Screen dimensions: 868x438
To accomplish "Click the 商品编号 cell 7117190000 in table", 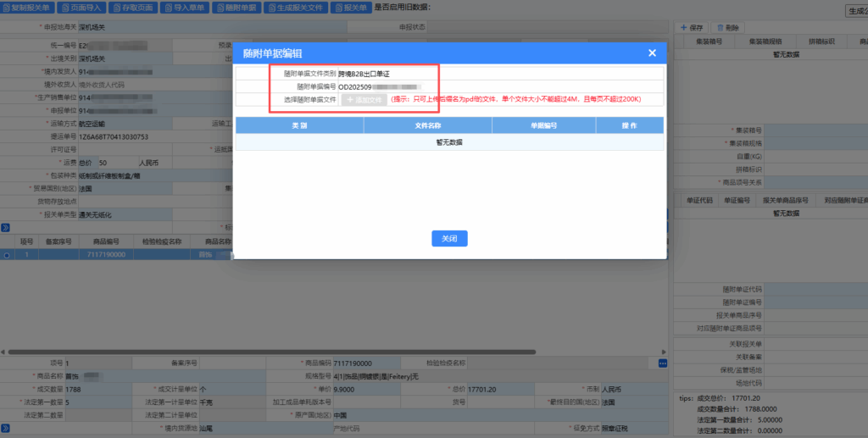I will (106, 255).
